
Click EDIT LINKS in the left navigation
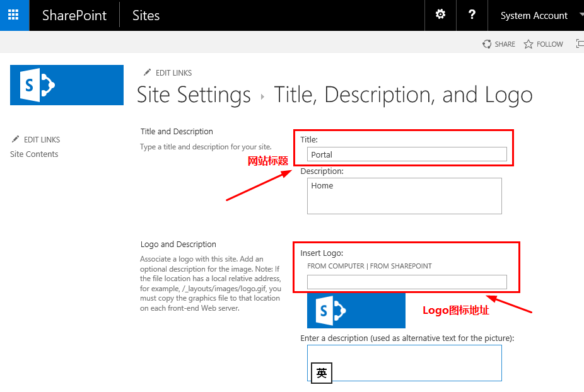tap(42, 140)
